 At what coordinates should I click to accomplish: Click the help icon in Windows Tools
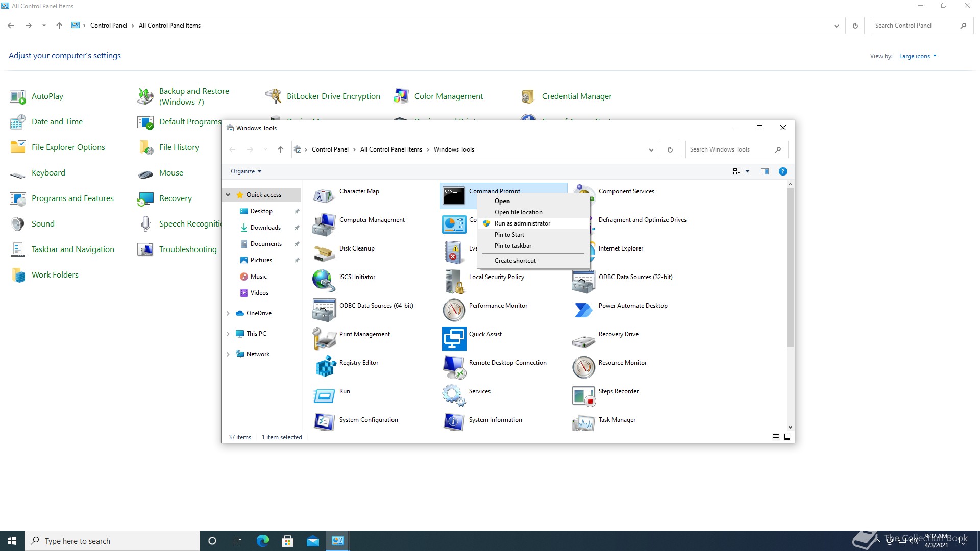tap(782, 171)
